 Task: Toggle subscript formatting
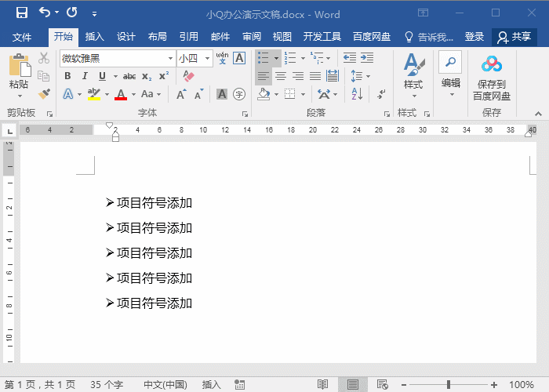147,76
